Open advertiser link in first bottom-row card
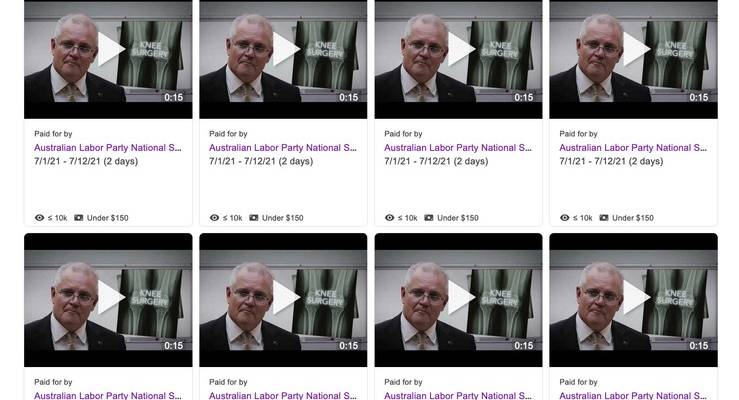Screen dimensions: 739x400 point(107,396)
